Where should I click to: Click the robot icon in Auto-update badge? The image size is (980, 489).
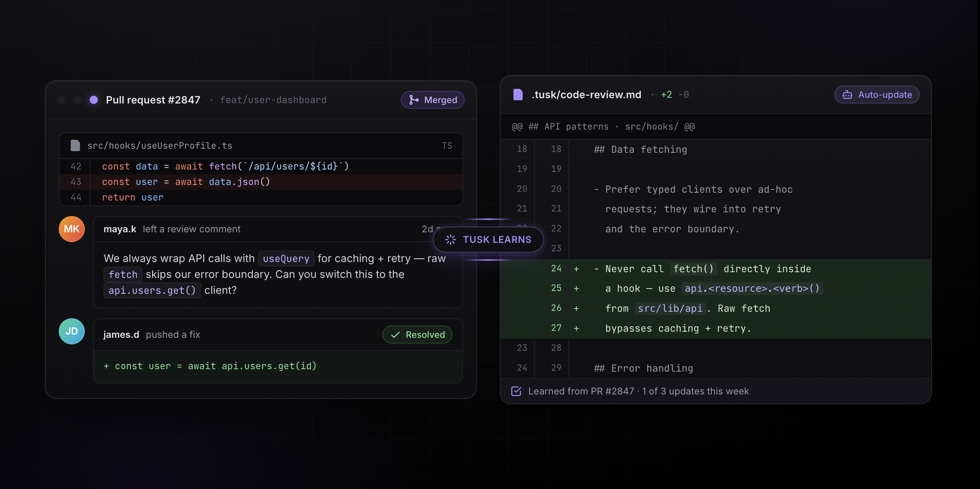(848, 95)
